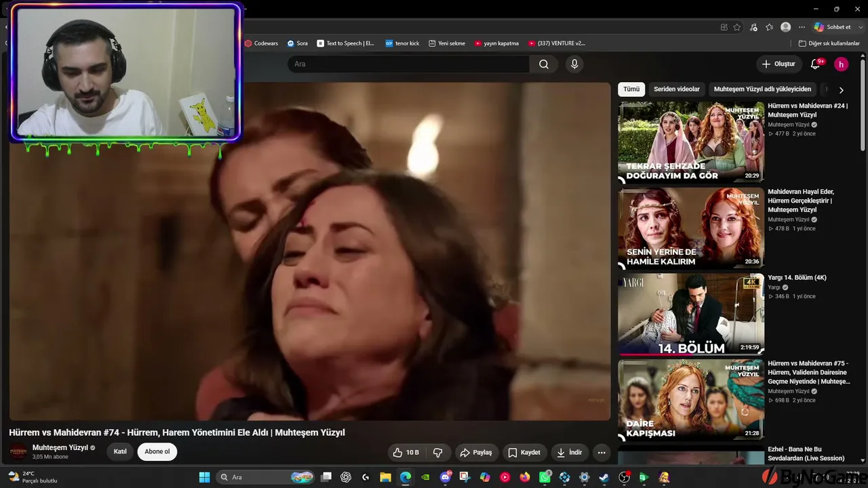Open Hürrem vs Mahidevran #24 thumbnail
Viewport: 868px width, 488px height.
pyautogui.click(x=691, y=142)
